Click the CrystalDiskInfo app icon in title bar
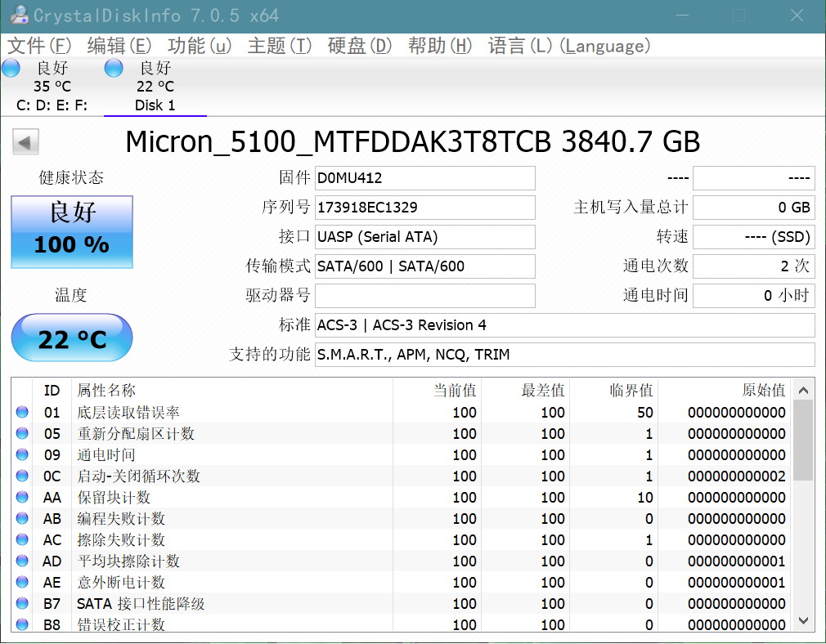826x644 pixels. click(19, 15)
